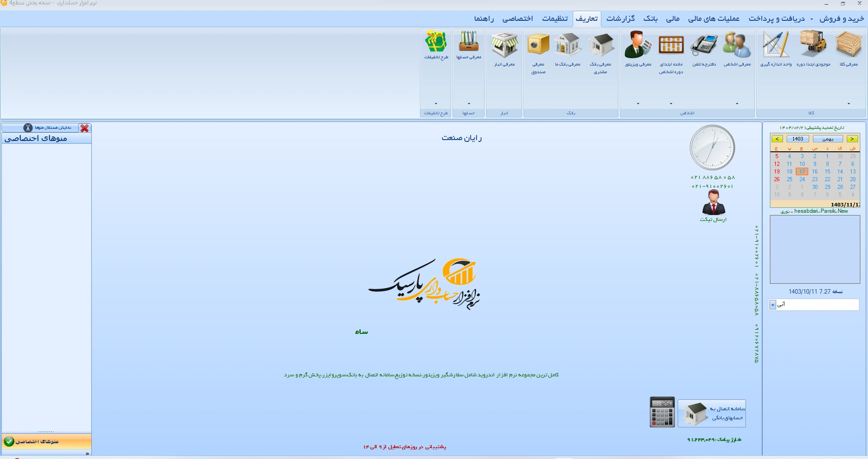Open the عملیات های مالی menu
The height and width of the screenshot is (459, 868).
714,19
